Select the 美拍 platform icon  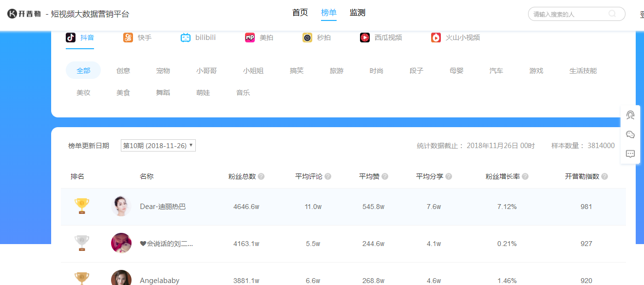pyautogui.click(x=260, y=37)
